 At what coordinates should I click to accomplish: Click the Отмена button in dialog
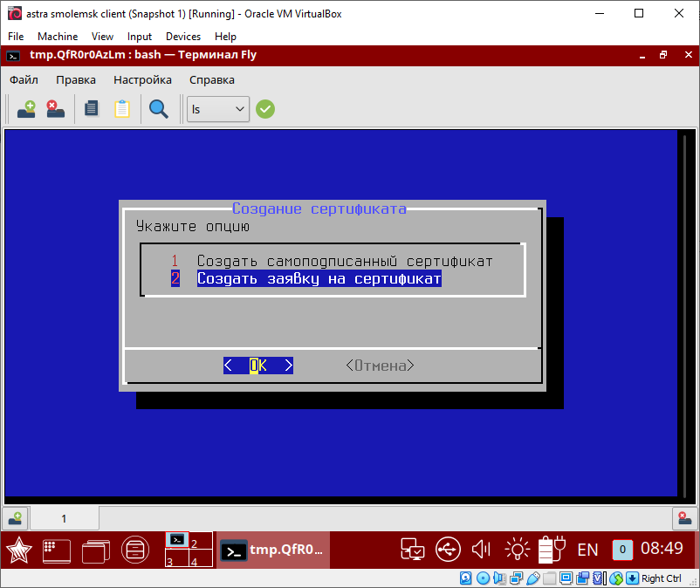pos(380,366)
